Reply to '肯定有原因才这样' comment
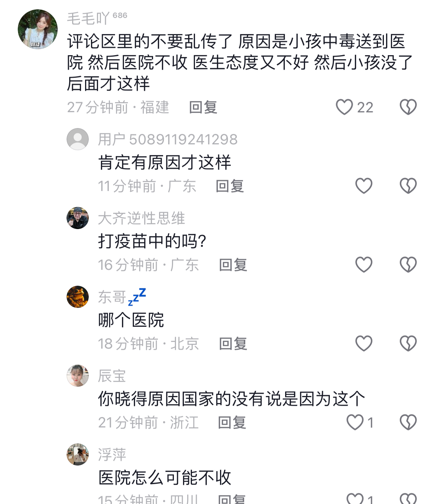 coord(230,186)
